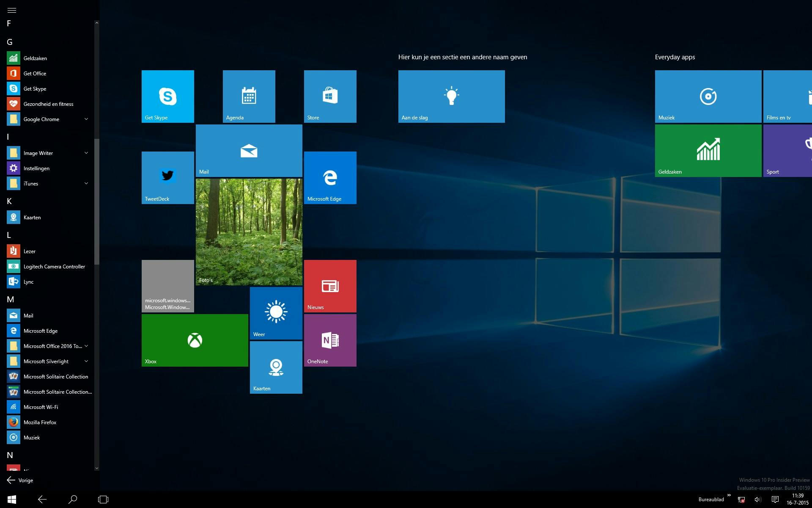The height and width of the screenshot is (508, 812).
Task: Expand the iTunes folder chevron
Action: [86, 184]
